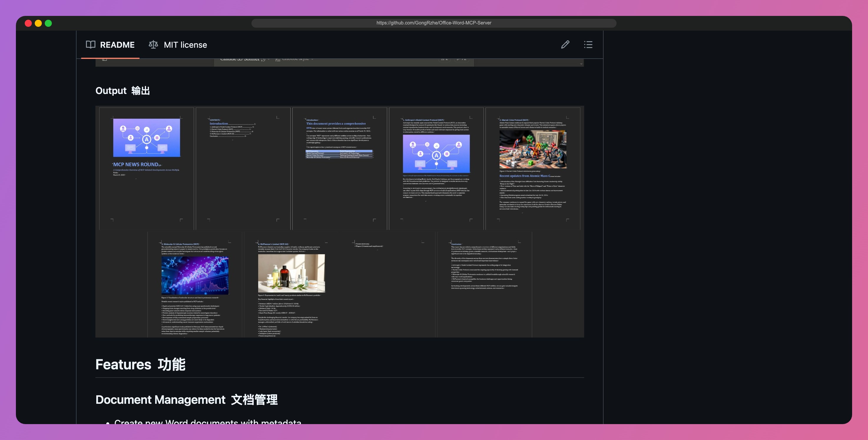This screenshot has width=868, height=440.
Task: Open the README tab
Action: point(110,45)
